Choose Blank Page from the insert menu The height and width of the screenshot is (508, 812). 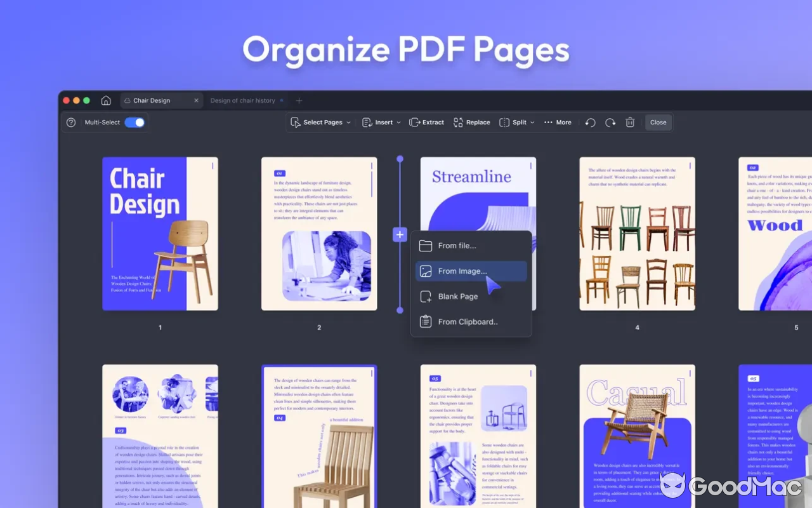457,296
